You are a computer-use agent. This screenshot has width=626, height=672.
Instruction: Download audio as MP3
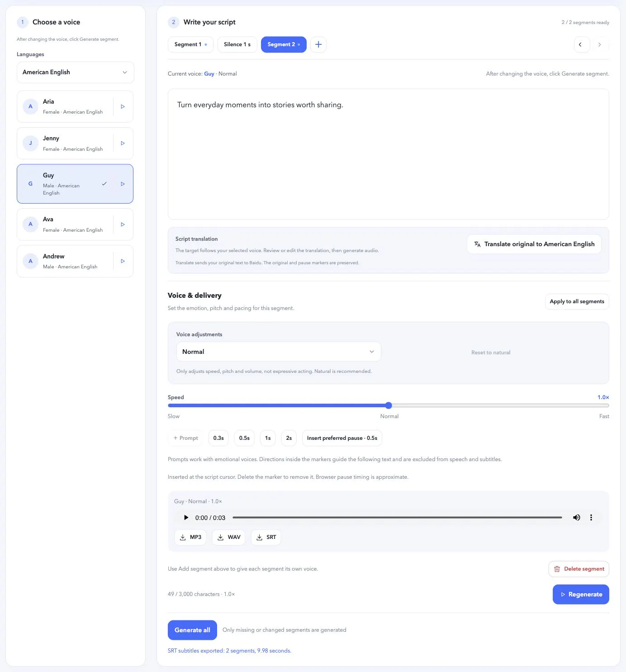click(x=190, y=537)
